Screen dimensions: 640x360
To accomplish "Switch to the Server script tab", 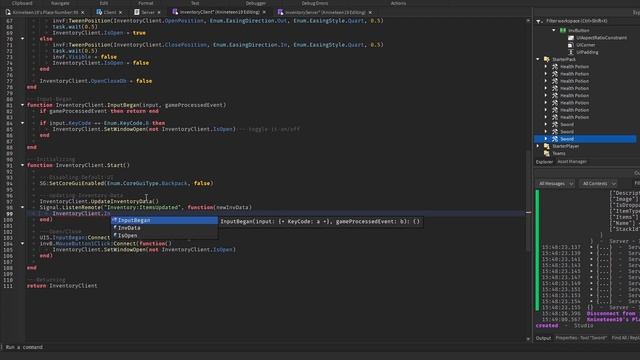I will 147,12.
